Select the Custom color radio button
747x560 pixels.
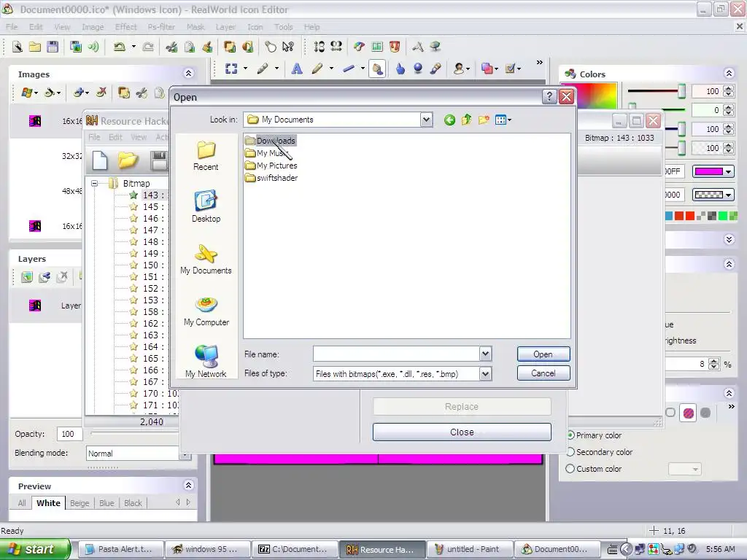[x=570, y=469]
